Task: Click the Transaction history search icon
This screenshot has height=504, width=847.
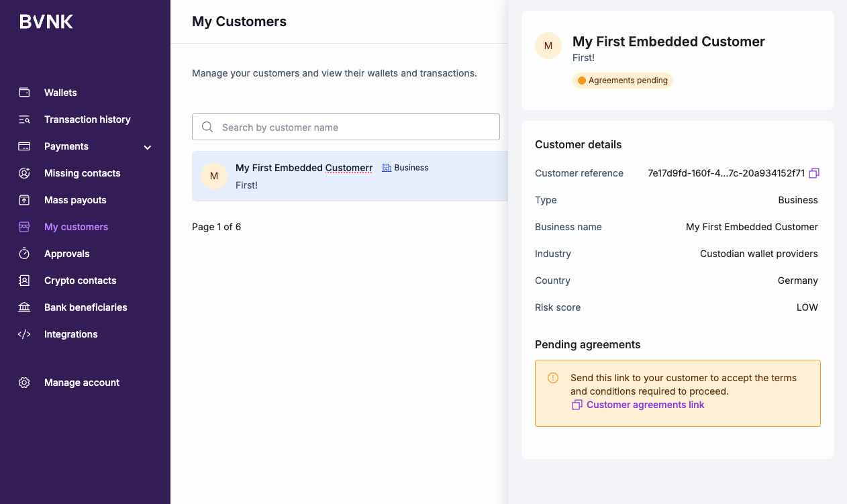Action: click(24, 119)
